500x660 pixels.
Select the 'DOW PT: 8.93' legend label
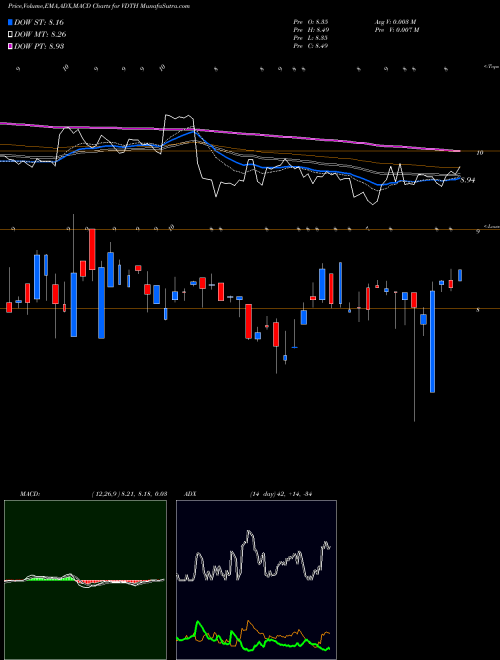39,46
